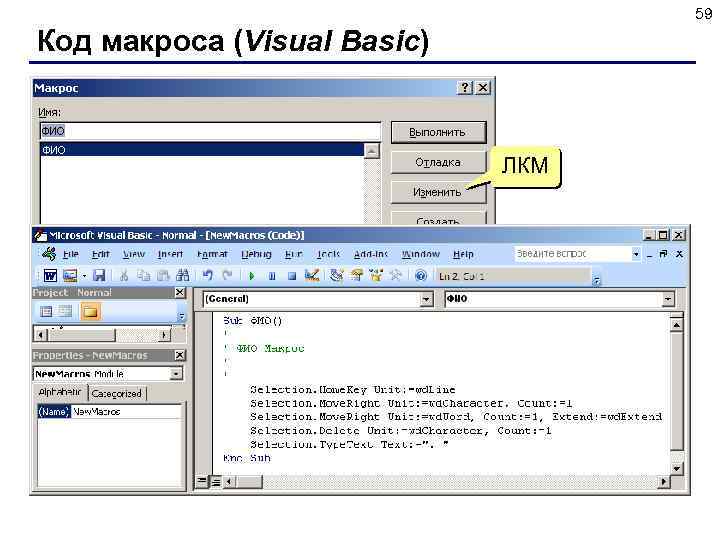The image size is (720, 540).
Task: Open the Debug menu
Action: tap(256, 254)
